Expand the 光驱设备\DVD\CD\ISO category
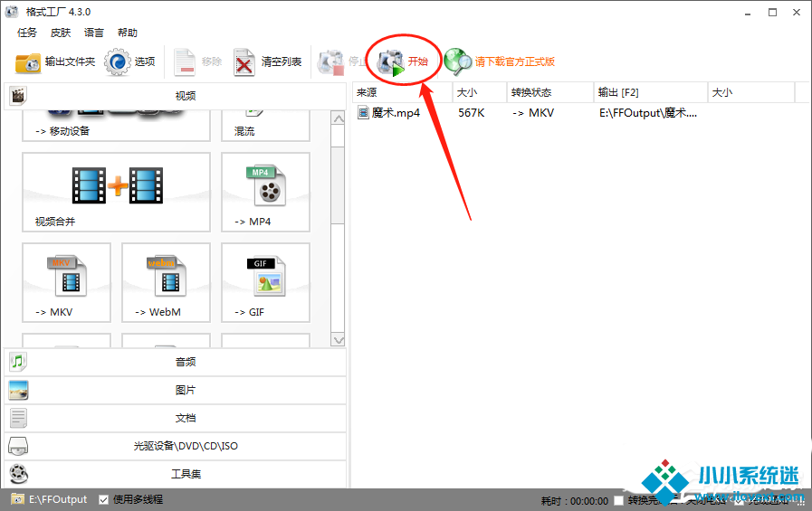 pos(175,446)
